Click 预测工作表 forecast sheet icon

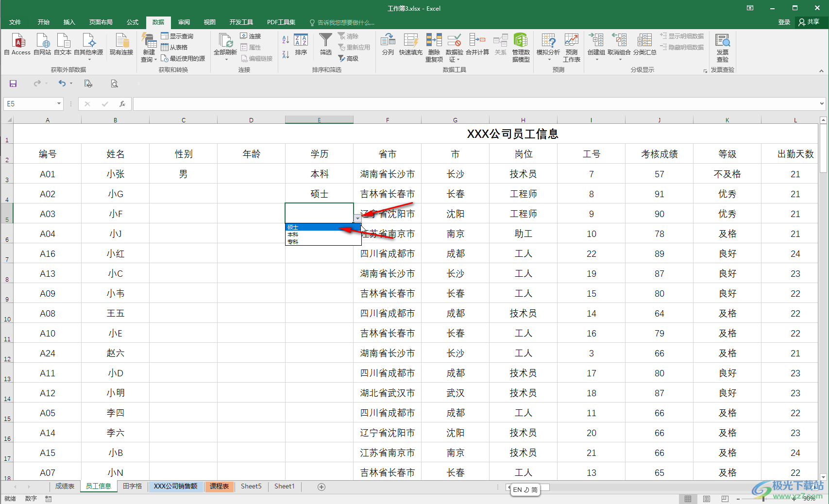(x=572, y=47)
